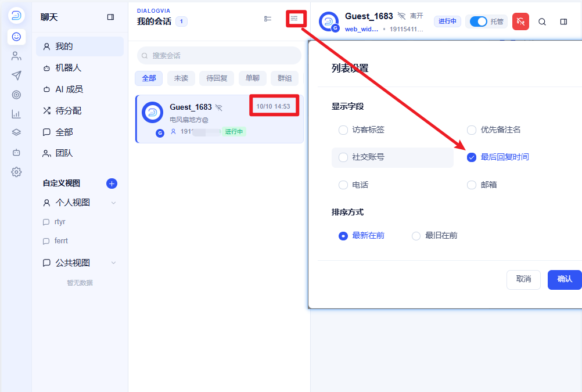The width and height of the screenshot is (582, 392).
Task: Open the robot icon in left rail
Action: 16,152
